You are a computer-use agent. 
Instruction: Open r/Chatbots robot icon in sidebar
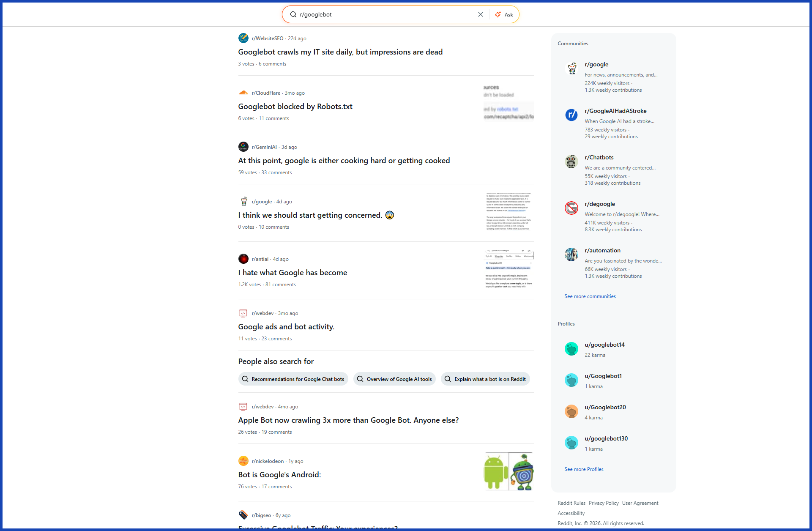pos(571,161)
